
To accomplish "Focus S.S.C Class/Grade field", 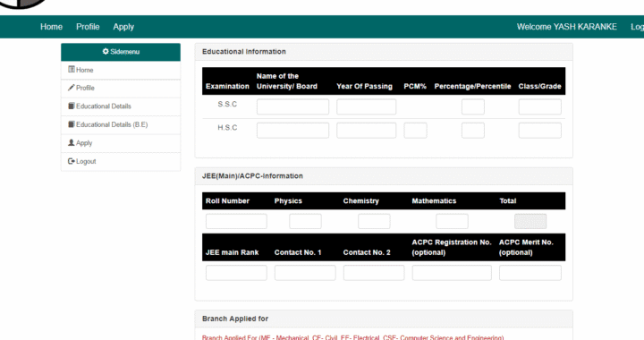I will (539, 106).
